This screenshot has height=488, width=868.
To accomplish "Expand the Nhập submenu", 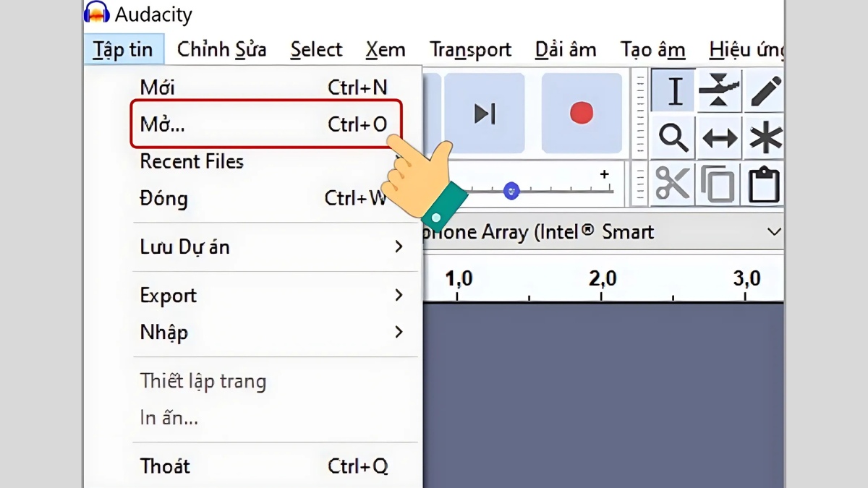I will tap(276, 333).
